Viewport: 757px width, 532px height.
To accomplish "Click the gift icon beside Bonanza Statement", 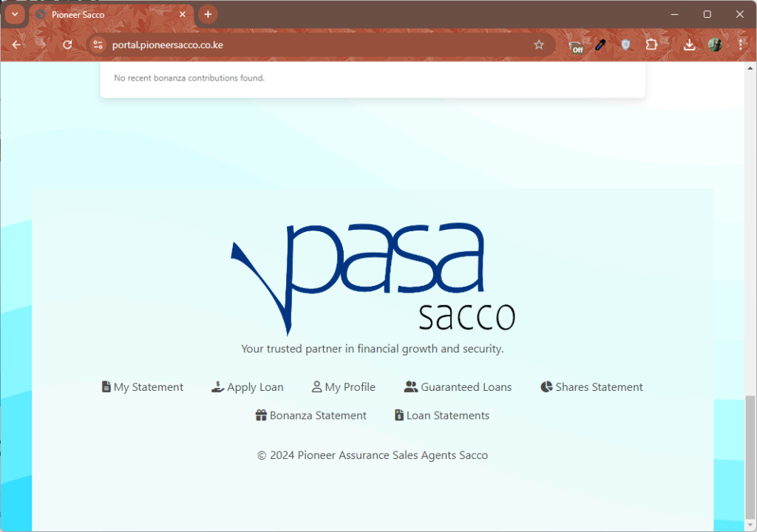I will 261,415.
